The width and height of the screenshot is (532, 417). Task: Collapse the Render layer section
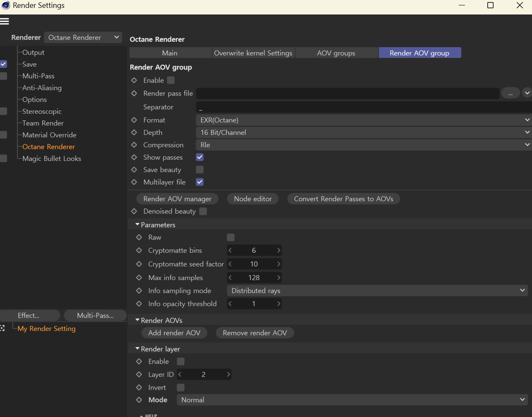click(137, 349)
